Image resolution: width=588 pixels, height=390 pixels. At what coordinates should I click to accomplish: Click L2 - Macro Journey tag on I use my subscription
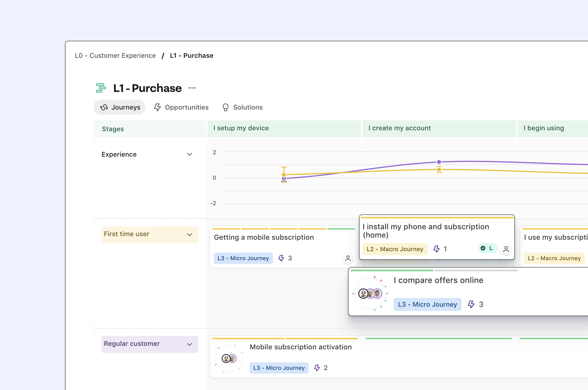[x=554, y=258]
